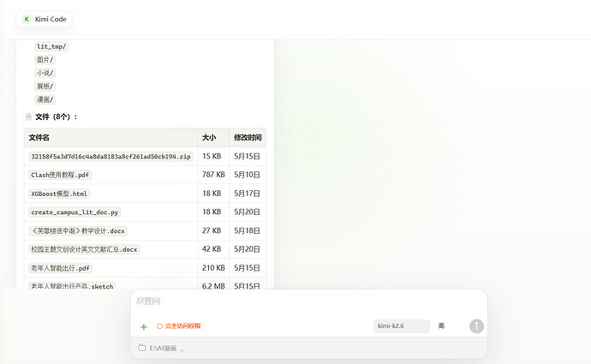591x364 pixels.
Task: Click the 小说/ folder tag
Action: [x=45, y=73]
